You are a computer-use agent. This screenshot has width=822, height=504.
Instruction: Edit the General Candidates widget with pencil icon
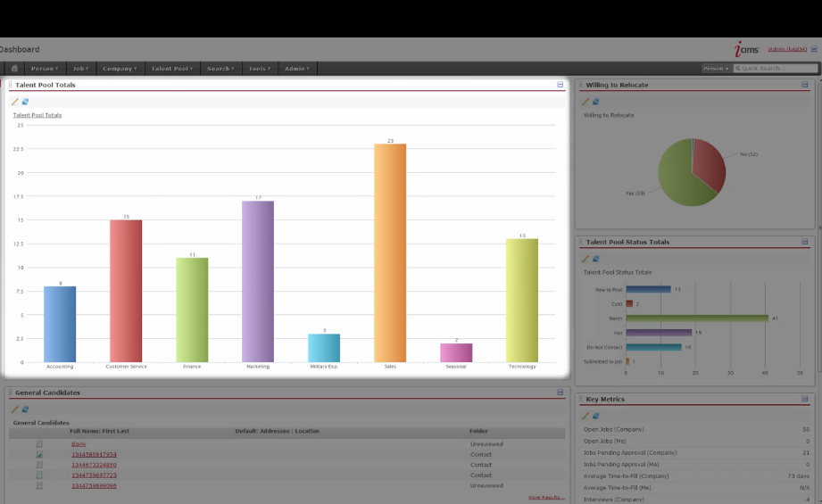(14, 409)
